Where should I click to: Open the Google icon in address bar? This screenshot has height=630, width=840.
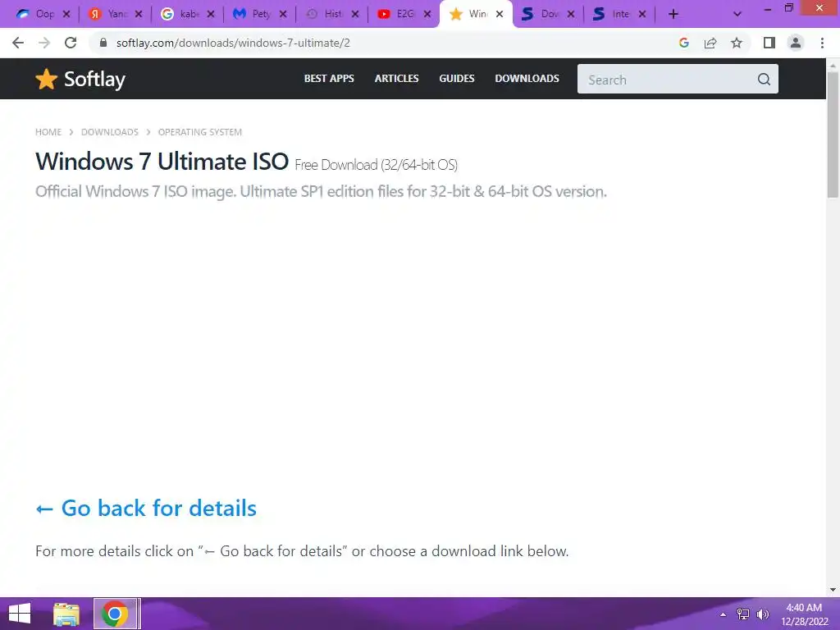tap(683, 43)
